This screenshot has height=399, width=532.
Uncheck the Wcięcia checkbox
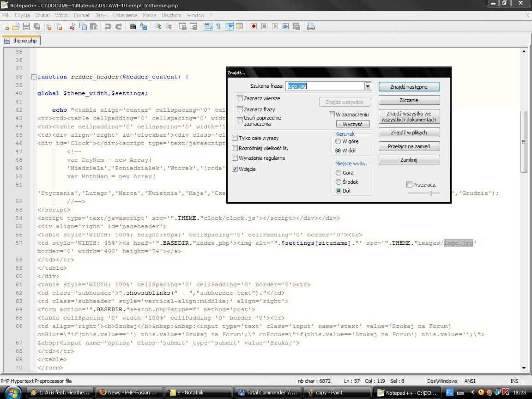tap(235, 169)
